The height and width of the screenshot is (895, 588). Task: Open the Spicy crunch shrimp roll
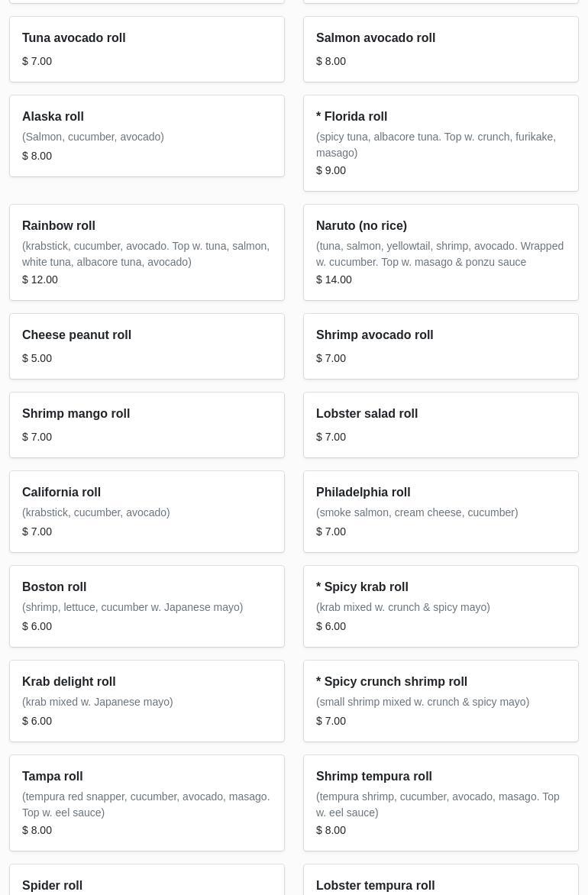(x=441, y=700)
